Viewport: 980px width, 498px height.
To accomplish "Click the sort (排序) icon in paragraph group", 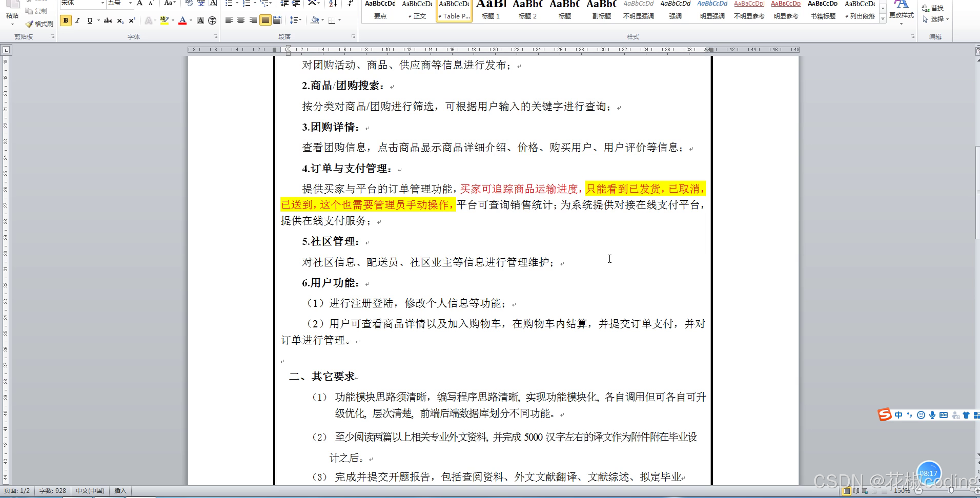I will [332, 4].
